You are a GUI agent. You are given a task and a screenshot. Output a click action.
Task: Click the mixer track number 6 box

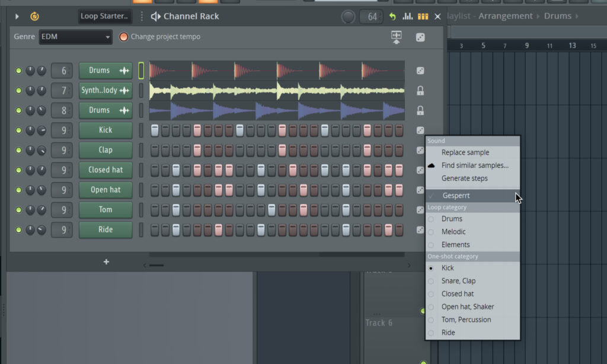click(x=62, y=71)
